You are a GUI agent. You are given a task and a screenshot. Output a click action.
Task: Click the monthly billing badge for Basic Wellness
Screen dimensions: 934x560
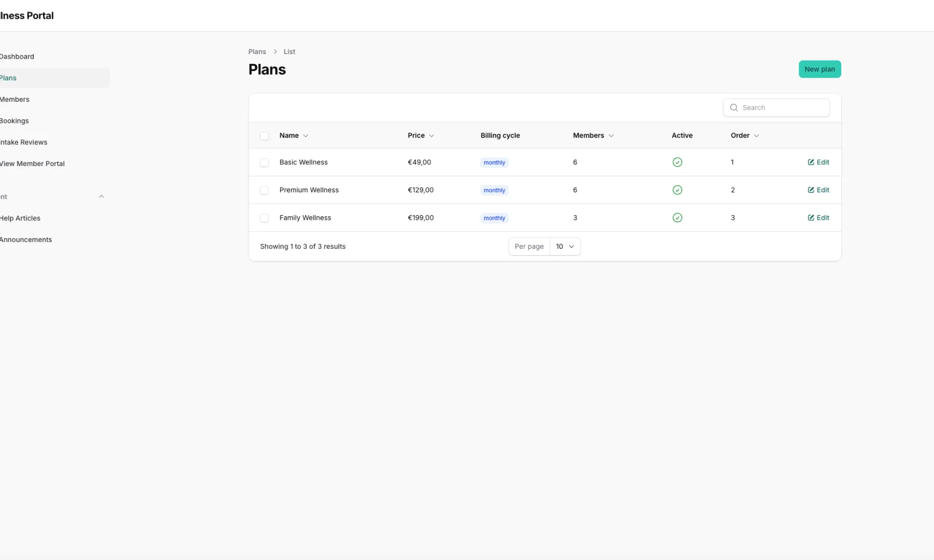[493, 162]
